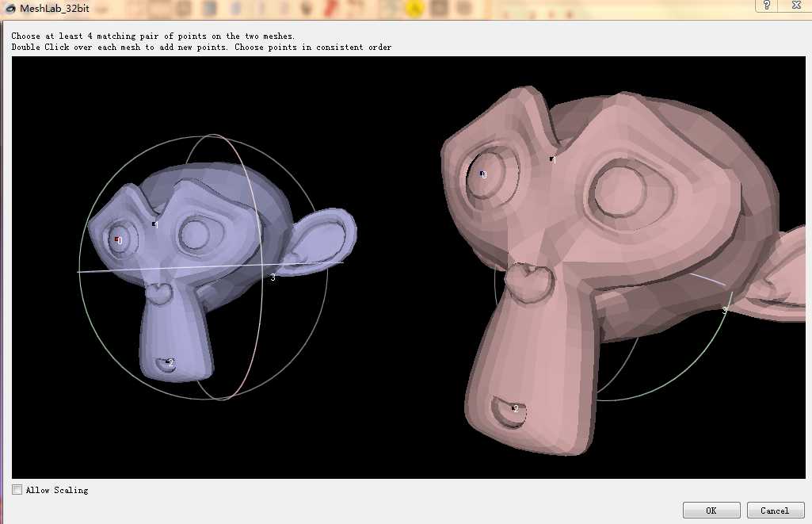Click the "Choose at least 4 matching pair" instruction text
Screen dimensions: 812x524
153,36
